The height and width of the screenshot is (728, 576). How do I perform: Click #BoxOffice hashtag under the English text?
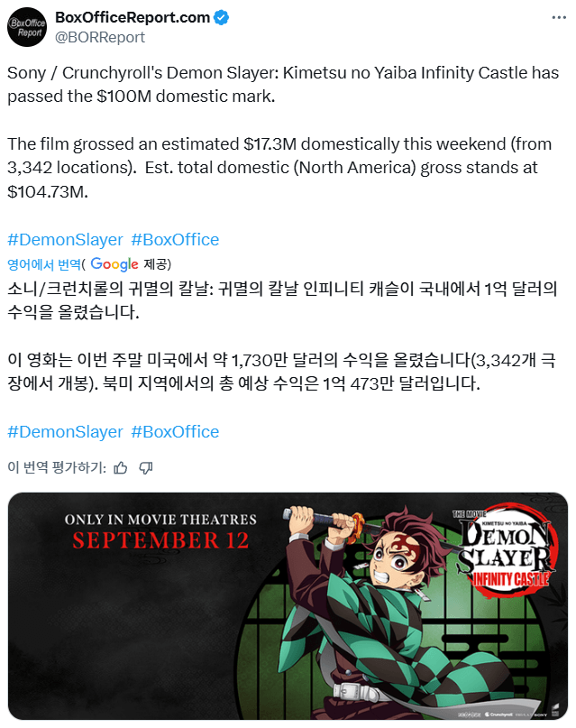tap(175, 240)
